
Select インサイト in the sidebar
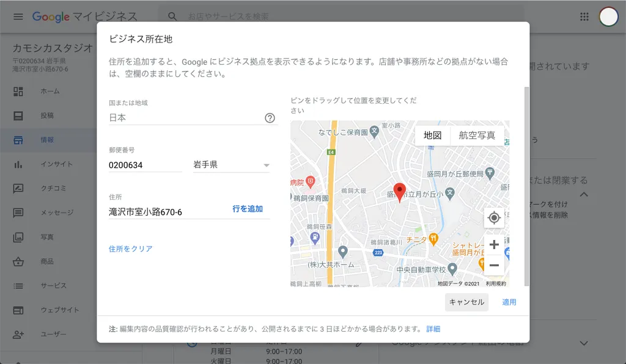pos(56,164)
